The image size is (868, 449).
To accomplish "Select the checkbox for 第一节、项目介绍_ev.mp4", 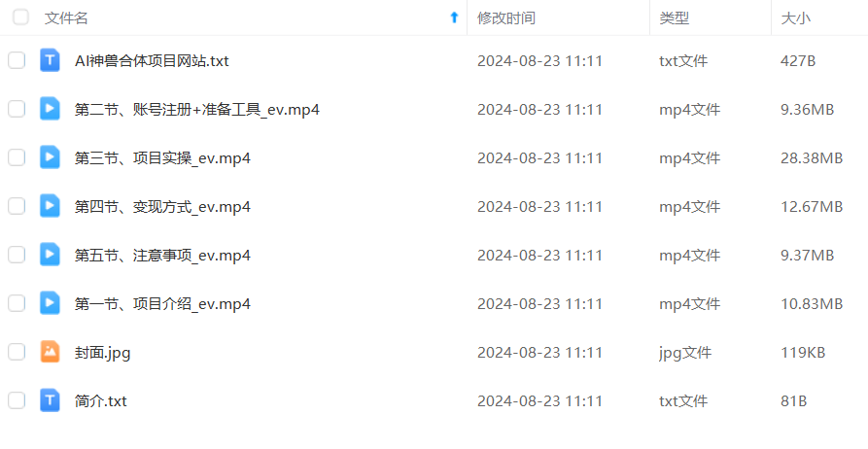I will coord(17,303).
